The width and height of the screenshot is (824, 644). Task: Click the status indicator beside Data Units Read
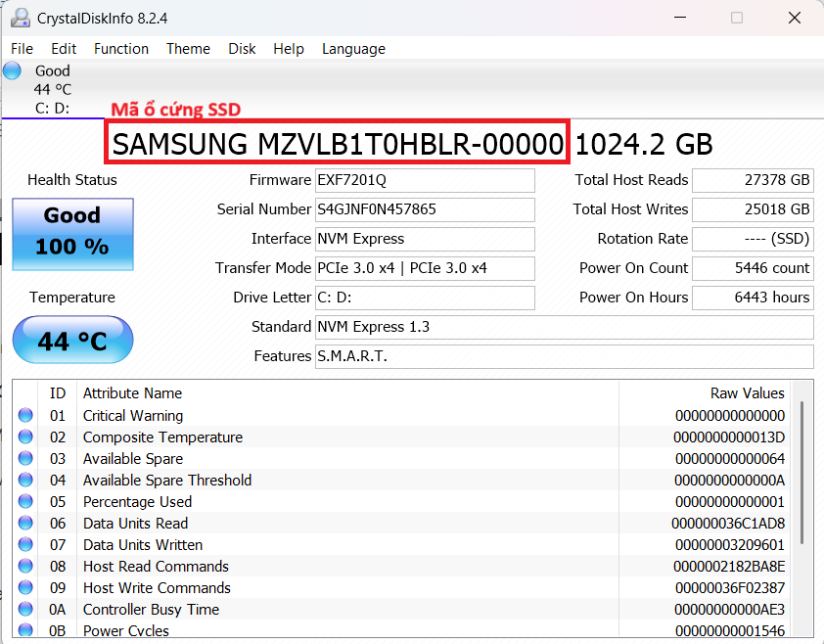[23, 523]
